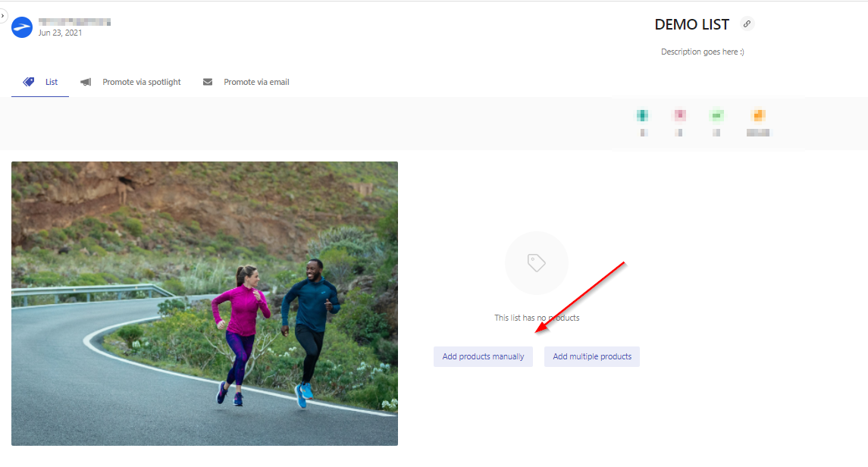Click the Jun 23, 2021 date
Screen dimensions: 868x467
pos(60,33)
